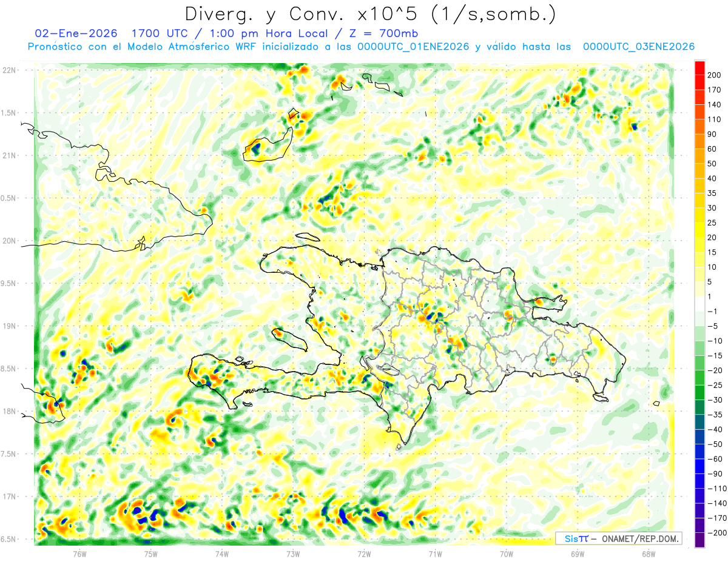The height and width of the screenshot is (562, 728).
Task: Click the '-60' color bar label
Action: [716, 459]
